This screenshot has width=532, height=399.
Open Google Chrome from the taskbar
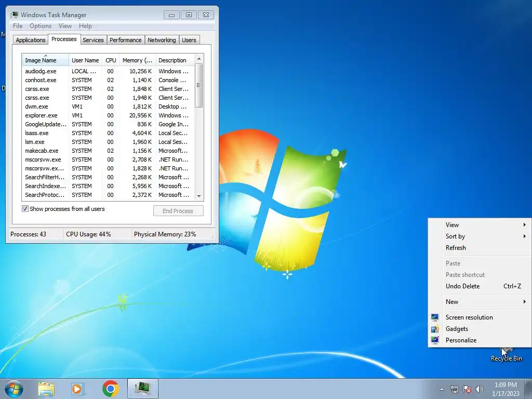pyautogui.click(x=111, y=389)
